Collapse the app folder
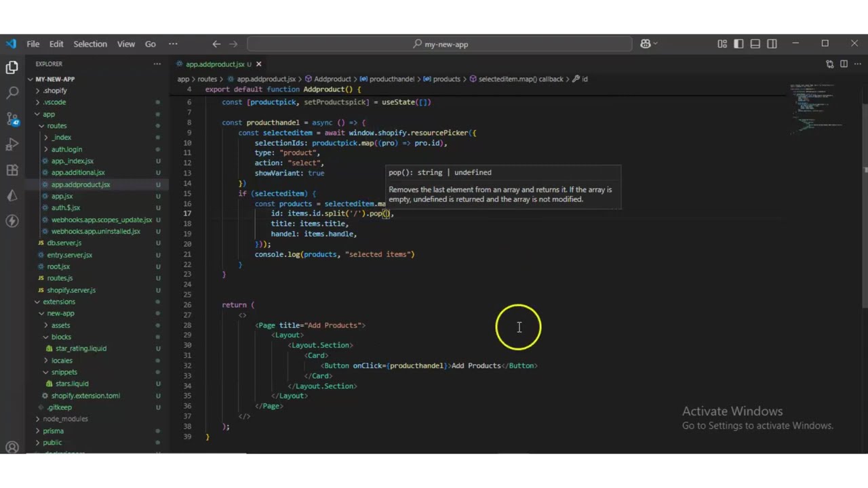Image resolution: width=868 pixels, height=488 pixels. tap(49, 114)
